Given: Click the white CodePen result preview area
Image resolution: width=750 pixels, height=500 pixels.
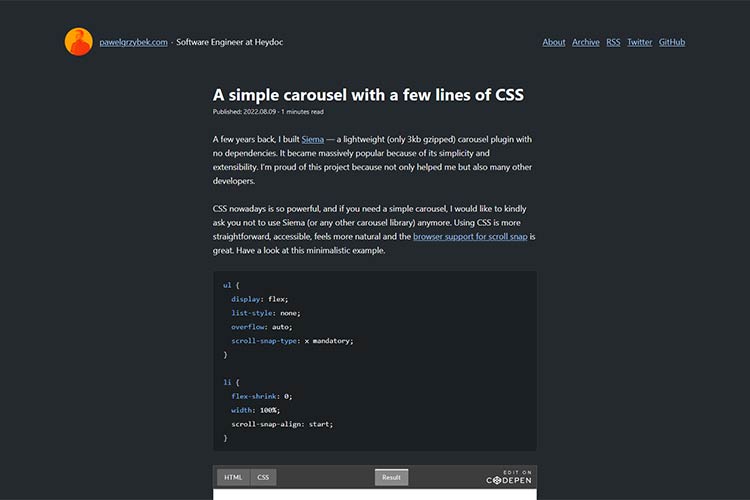Looking at the screenshot, I should 375,494.
